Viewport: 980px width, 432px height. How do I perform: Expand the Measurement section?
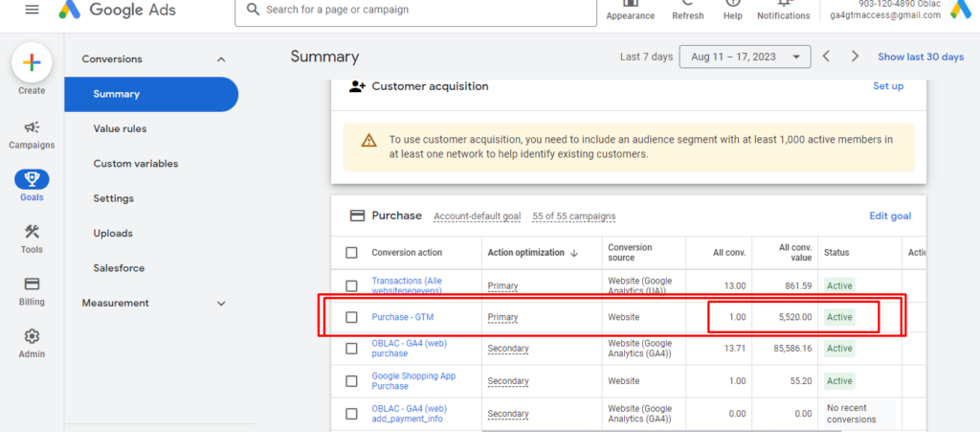tap(221, 304)
